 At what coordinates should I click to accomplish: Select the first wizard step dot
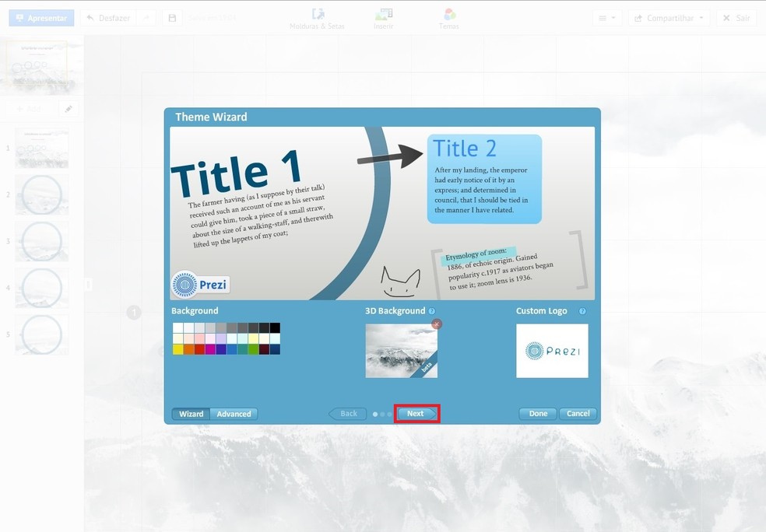pyautogui.click(x=375, y=414)
